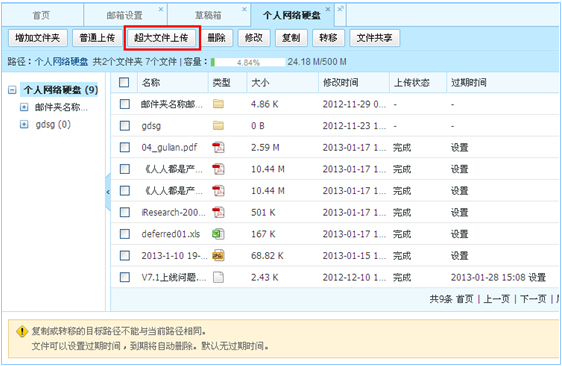The width and height of the screenshot is (562, 366).
Task: Click the capacity usage progress bar
Action: pos(248,62)
